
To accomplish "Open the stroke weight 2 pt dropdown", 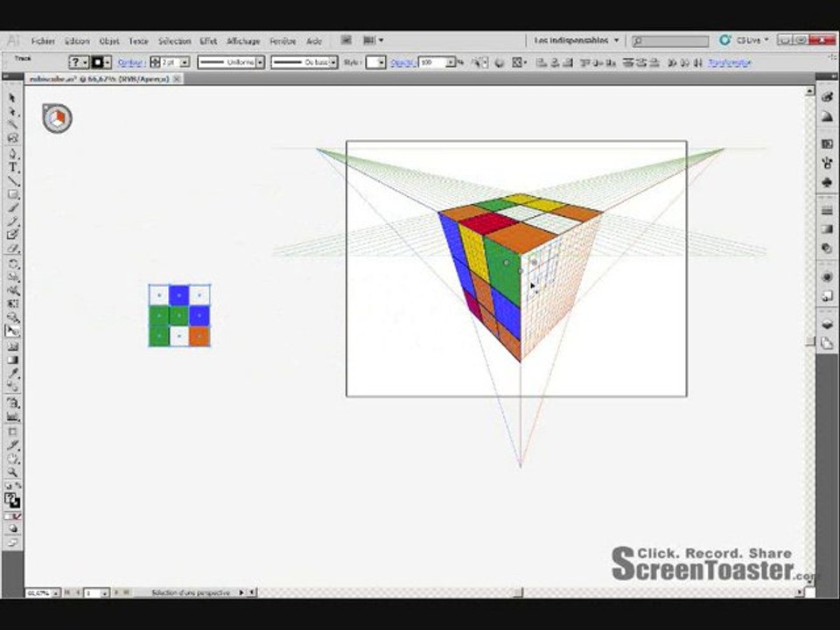I will (x=185, y=63).
